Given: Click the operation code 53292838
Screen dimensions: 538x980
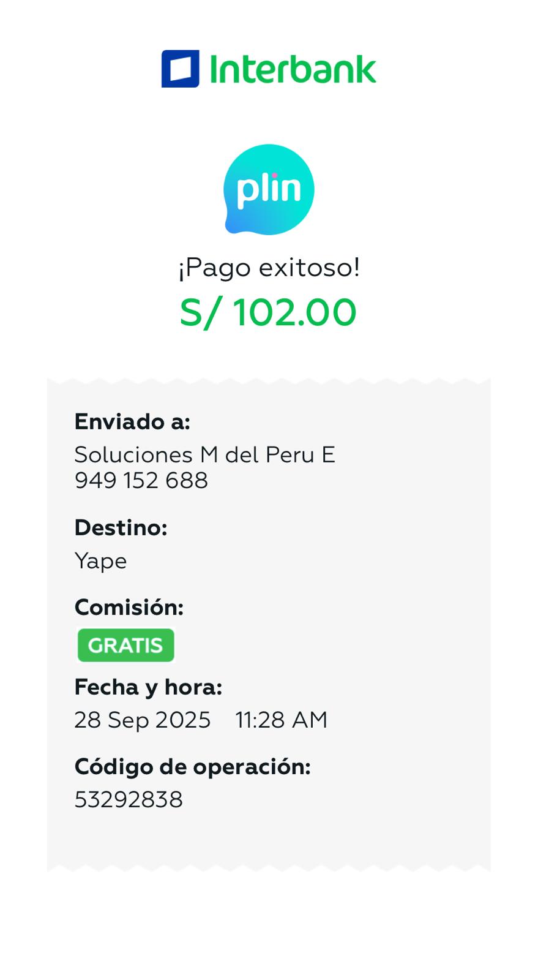Looking at the screenshot, I should tap(129, 800).
